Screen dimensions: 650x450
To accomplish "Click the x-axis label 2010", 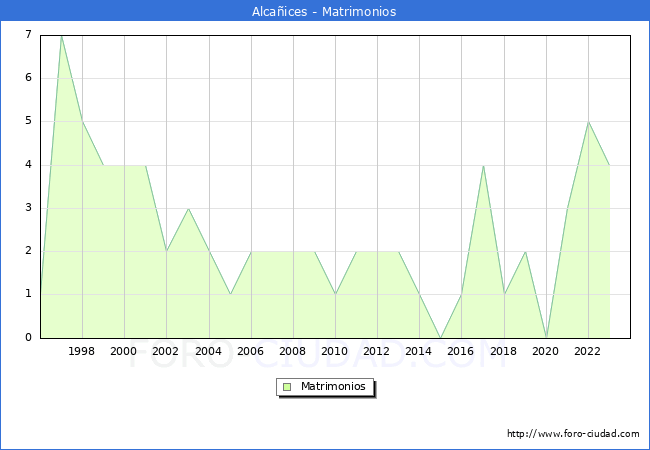I will point(334,351).
